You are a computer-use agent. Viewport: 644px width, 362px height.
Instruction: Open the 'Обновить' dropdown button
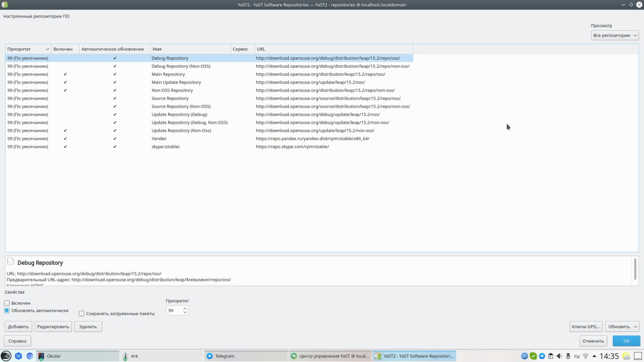click(622, 327)
